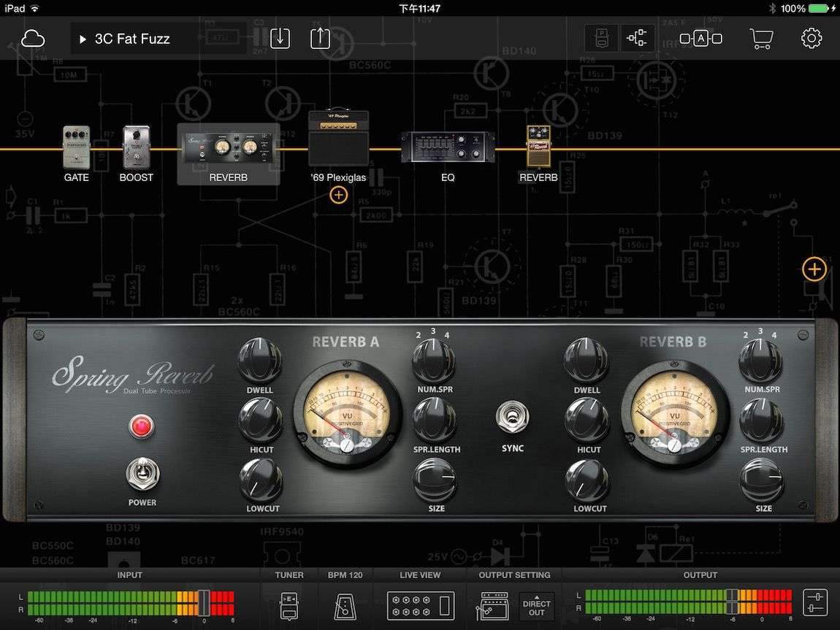The height and width of the screenshot is (630, 840).
Task: Flip the SYNC toggle switch
Action: 512,418
